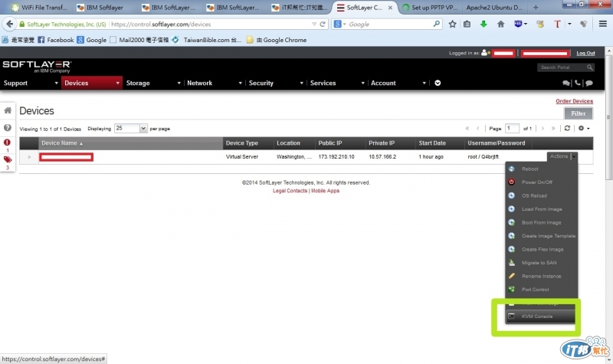This screenshot has height=364, width=613.
Task: Open the Legal Contacts footer link
Action: [290, 191]
